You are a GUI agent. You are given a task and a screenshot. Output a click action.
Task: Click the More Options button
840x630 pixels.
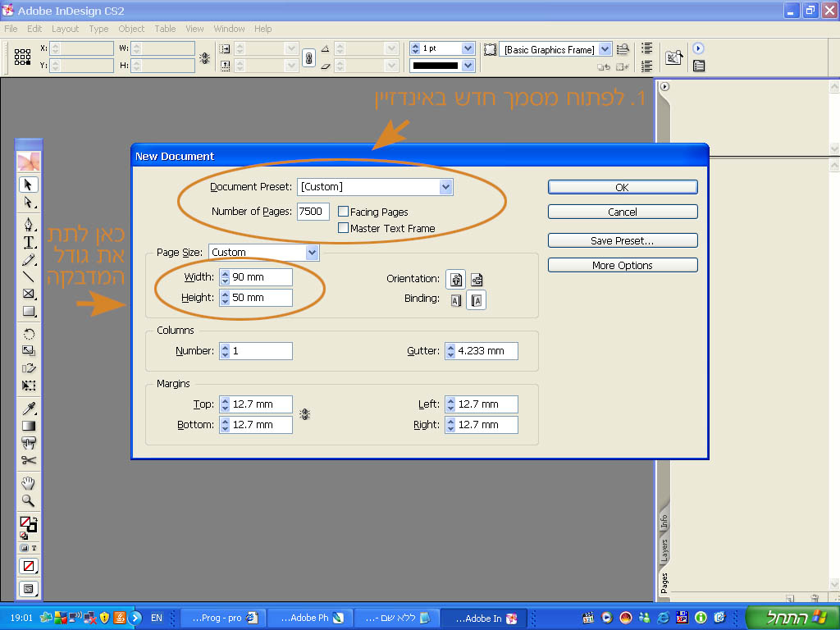point(623,265)
